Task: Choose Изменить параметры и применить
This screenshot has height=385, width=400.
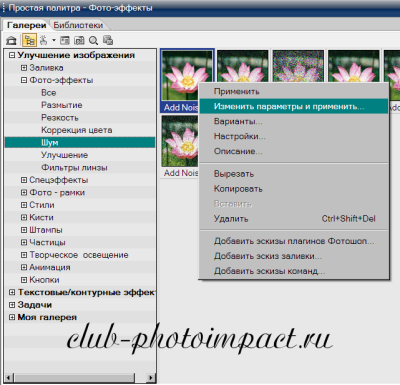Action: [x=294, y=106]
